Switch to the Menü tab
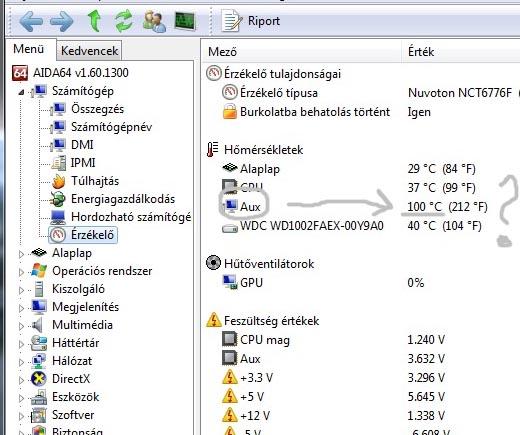 [29, 49]
